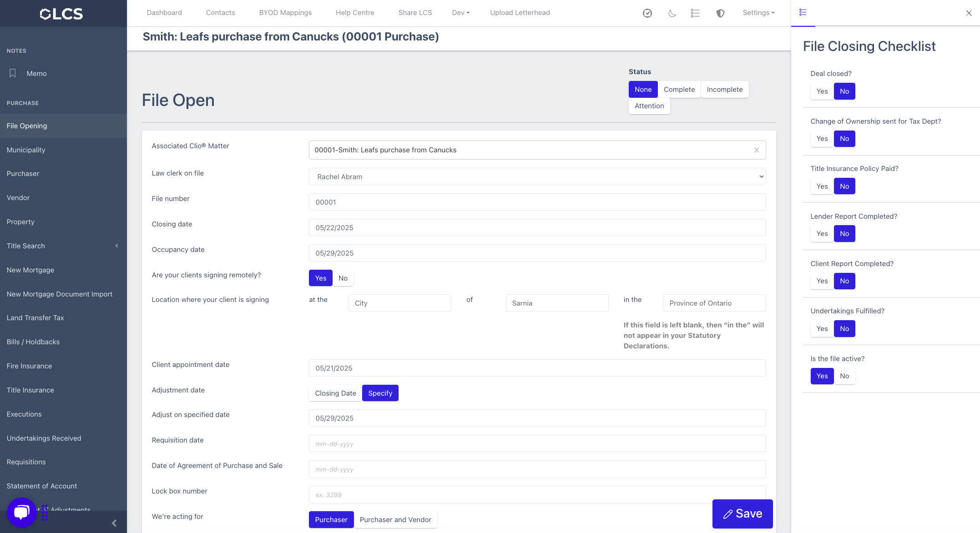Go to BYOD Mappings in top navigation
980x533 pixels.
coord(285,13)
